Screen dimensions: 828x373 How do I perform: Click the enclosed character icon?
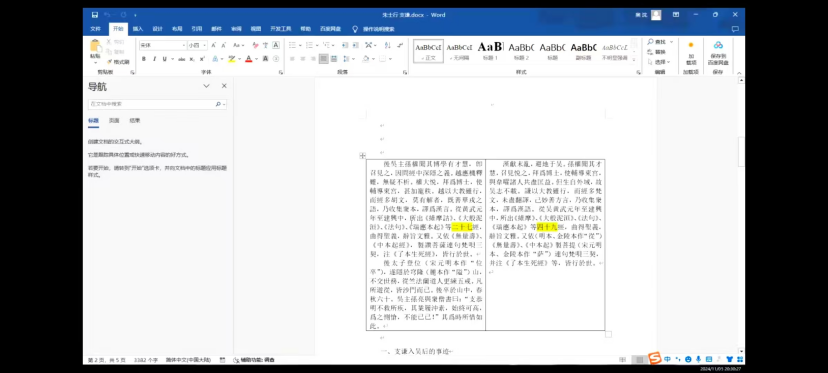[276, 59]
